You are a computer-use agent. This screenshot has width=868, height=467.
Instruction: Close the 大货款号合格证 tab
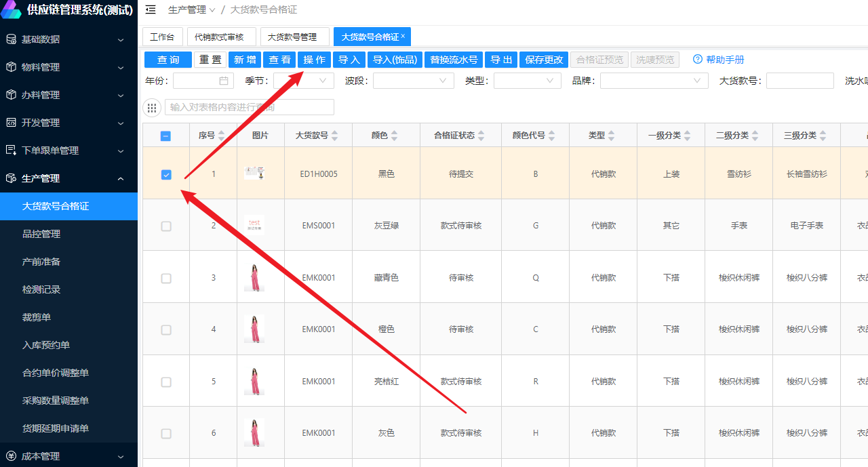point(403,36)
